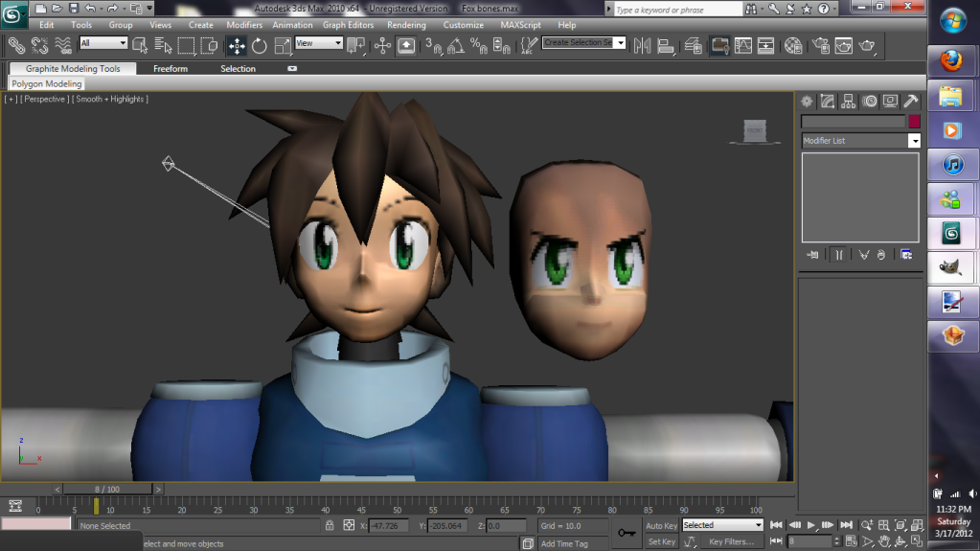Viewport: 980px width, 551px height.
Task: Play the animation
Action: tap(811, 525)
